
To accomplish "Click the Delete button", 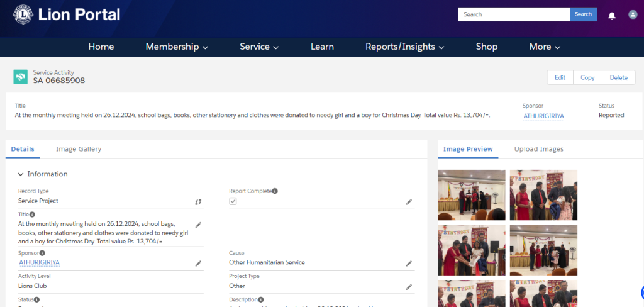I will [619, 77].
